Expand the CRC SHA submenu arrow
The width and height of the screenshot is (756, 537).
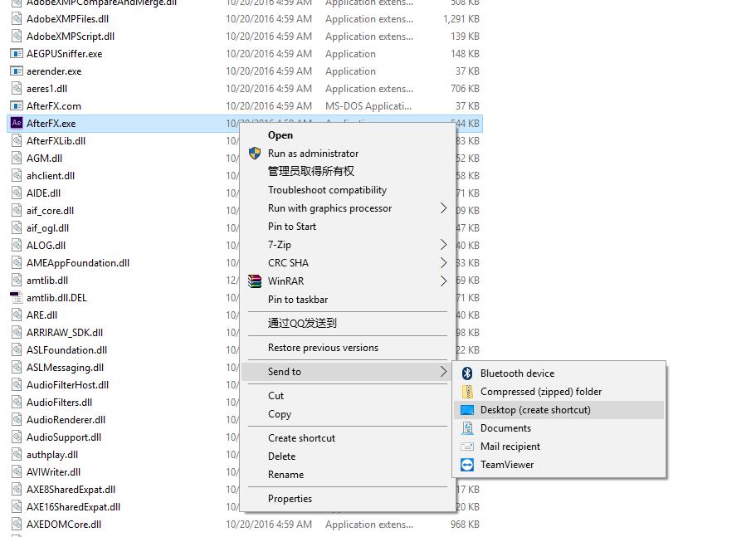[443, 263]
